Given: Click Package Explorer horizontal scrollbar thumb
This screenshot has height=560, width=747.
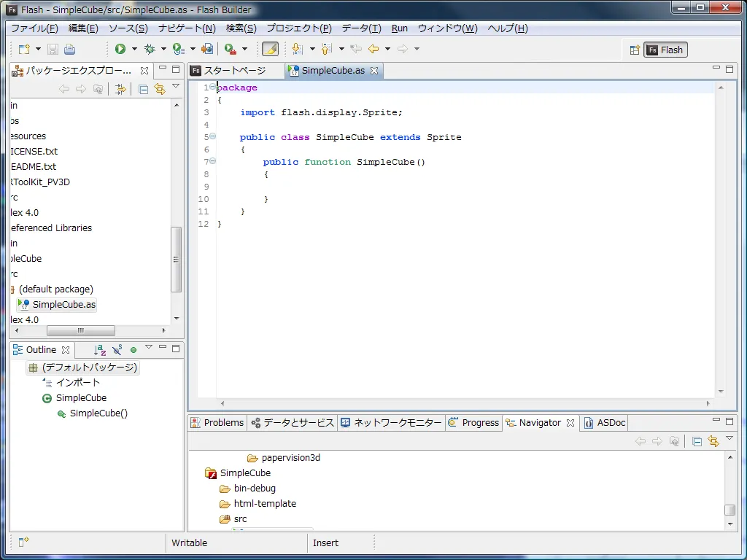Looking at the screenshot, I should (x=81, y=330).
